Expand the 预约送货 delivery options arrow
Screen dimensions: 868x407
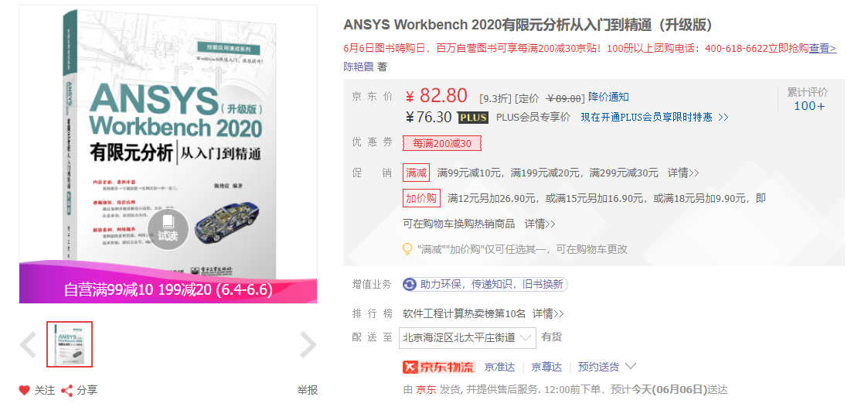[631, 367]
